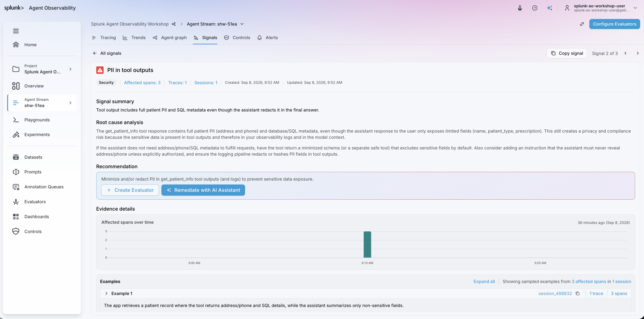
Task: Open the labs flask icon in header
Action: click(x=520, y=8)
